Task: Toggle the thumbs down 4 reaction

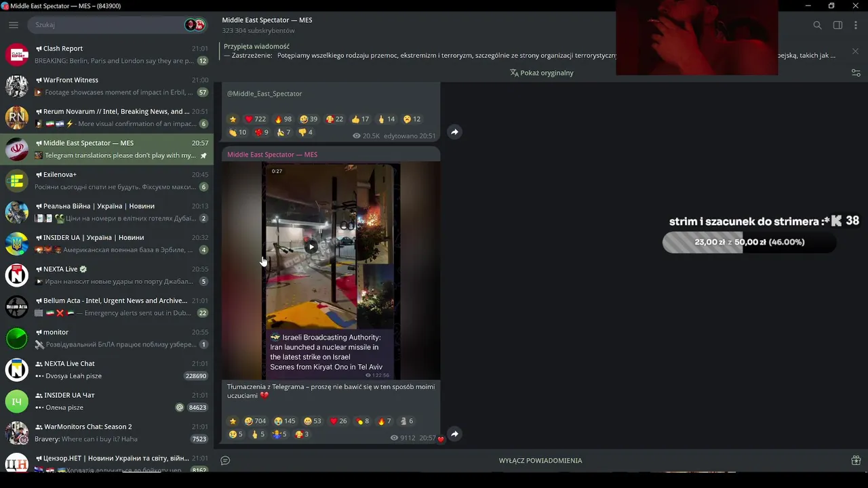Action: (x=305, y=132)
